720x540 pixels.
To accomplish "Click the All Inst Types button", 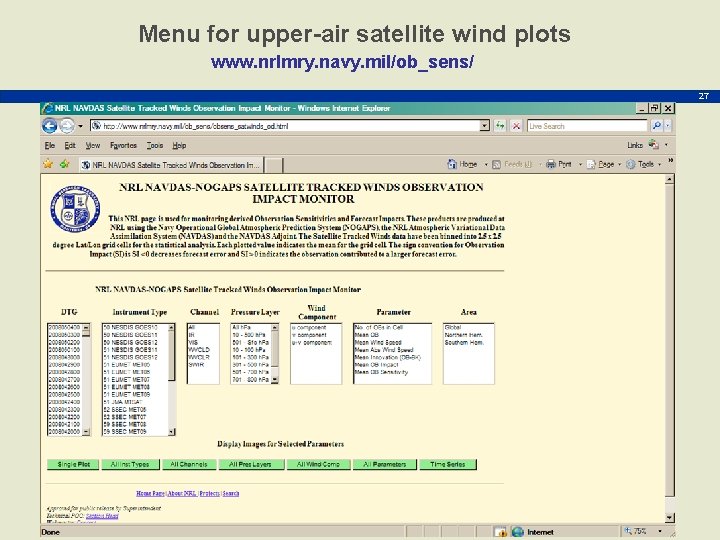I will tap(130, 464).
